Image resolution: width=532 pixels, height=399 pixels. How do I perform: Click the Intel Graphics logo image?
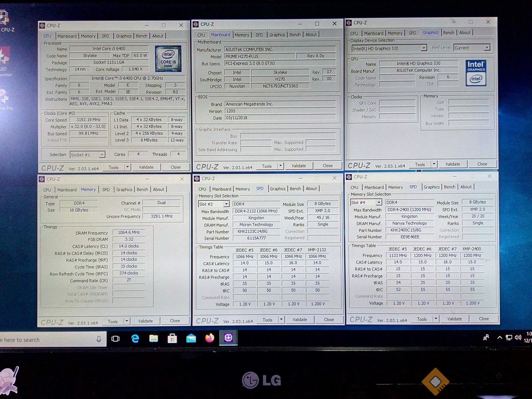click(x=476, y=73)
